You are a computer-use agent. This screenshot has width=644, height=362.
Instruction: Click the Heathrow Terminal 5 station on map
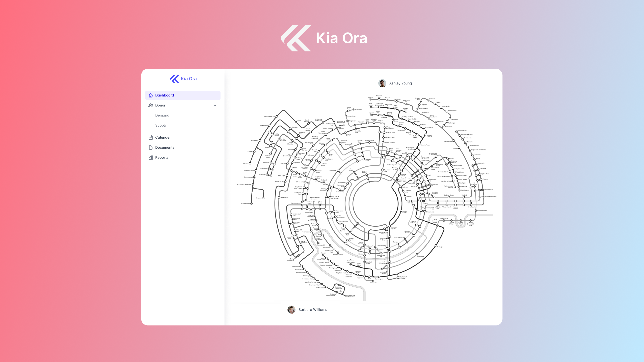[346, 296]
